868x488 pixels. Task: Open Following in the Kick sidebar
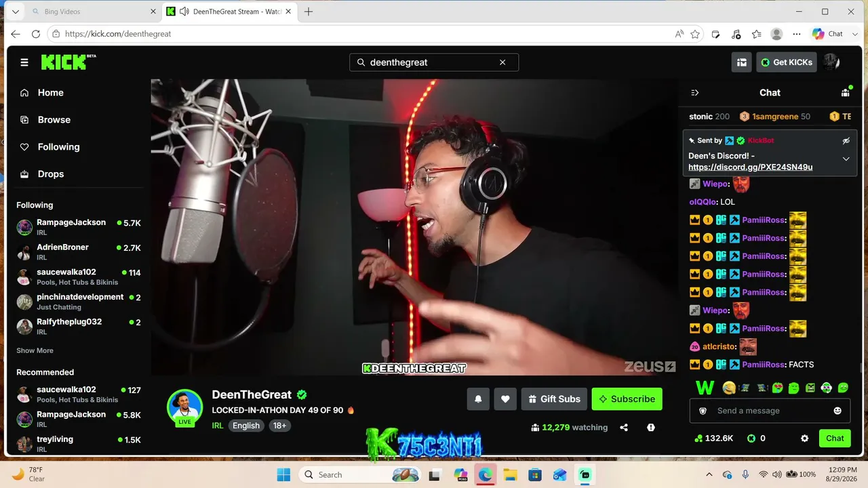(50, 147)
